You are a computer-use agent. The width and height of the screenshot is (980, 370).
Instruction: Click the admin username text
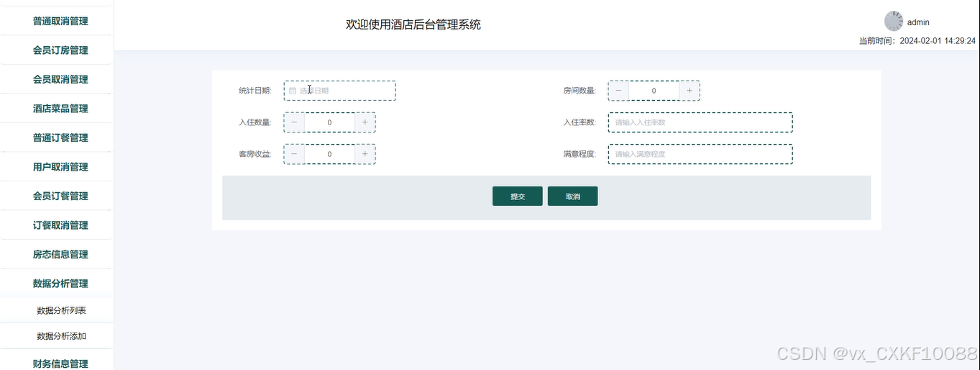(918, 22)
